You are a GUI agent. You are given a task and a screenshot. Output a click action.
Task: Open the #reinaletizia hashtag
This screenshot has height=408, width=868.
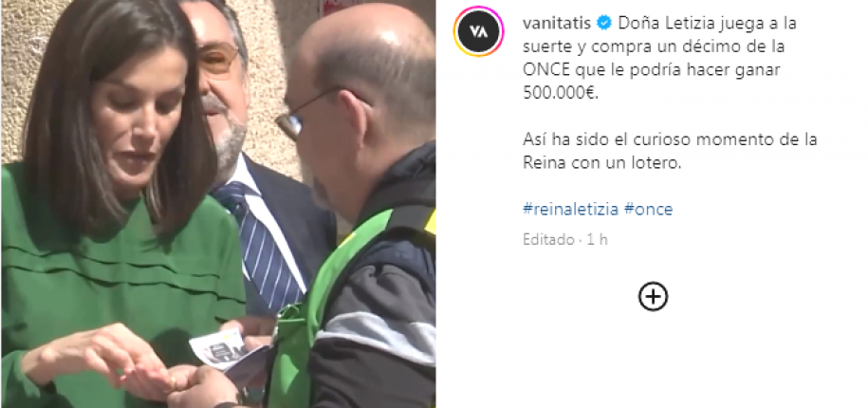(x=570, y=210)
